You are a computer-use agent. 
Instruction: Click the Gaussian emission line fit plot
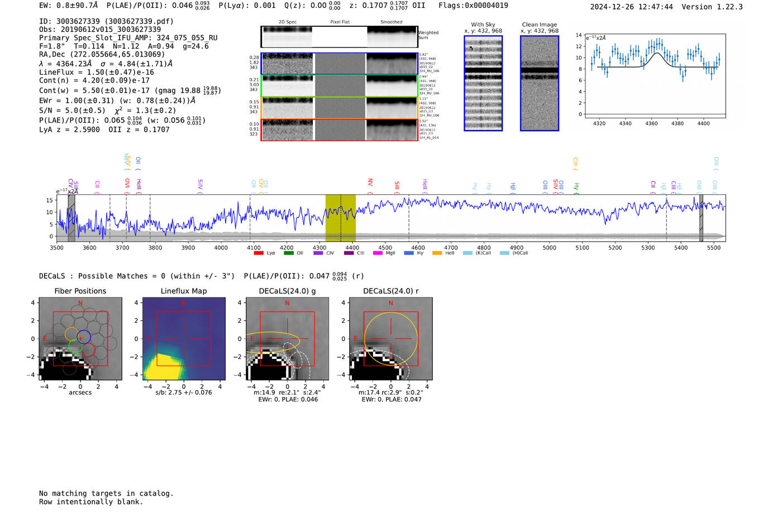655,76
